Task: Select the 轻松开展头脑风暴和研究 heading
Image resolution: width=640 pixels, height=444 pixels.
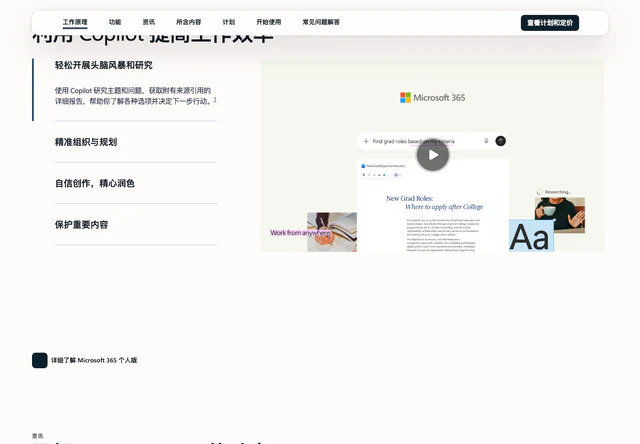Action: coord(104,65)
